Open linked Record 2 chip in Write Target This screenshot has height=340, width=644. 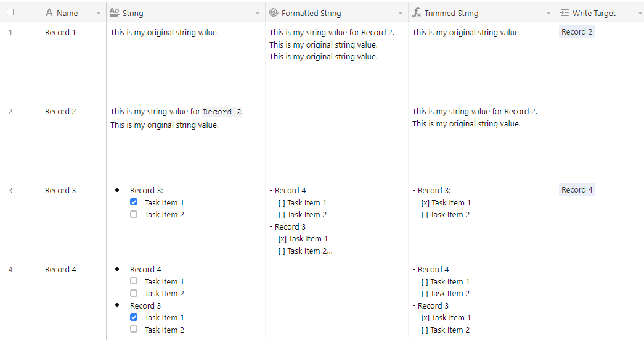click(577, 31)
